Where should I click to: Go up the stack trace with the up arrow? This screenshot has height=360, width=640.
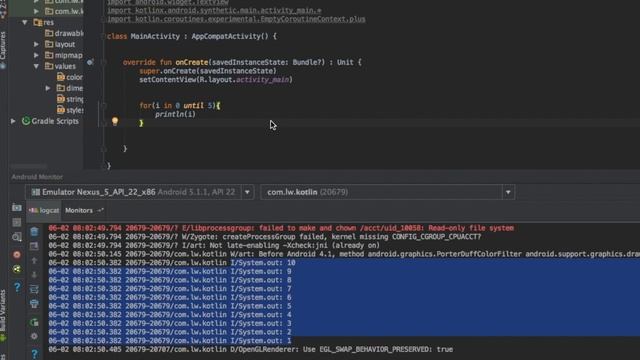pos(34,260)
